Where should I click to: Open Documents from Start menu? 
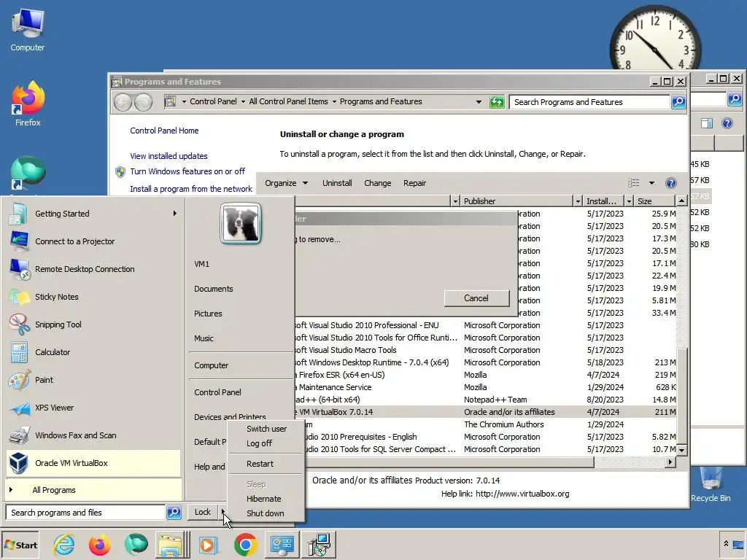point(214,289)
